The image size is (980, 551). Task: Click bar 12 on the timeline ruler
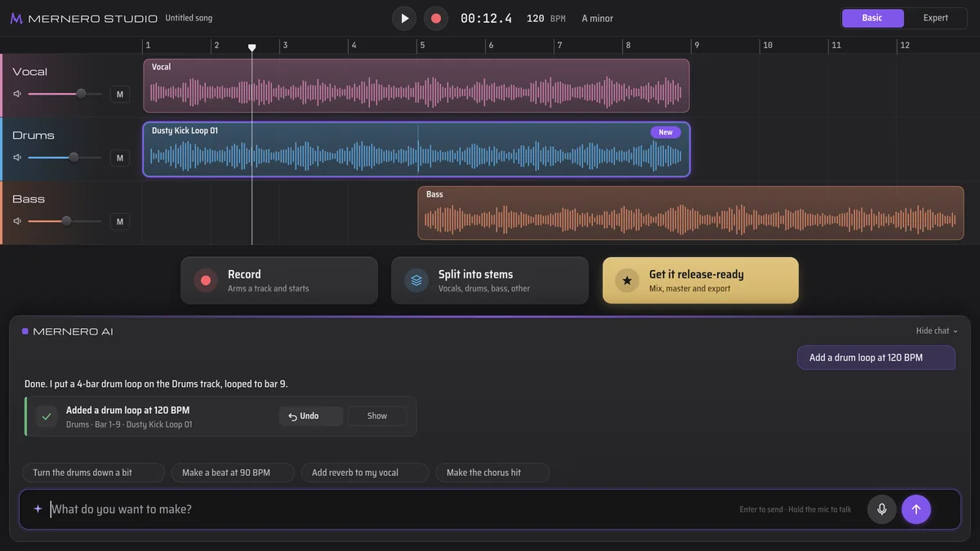pyautogui.click(x=905, y=46)
